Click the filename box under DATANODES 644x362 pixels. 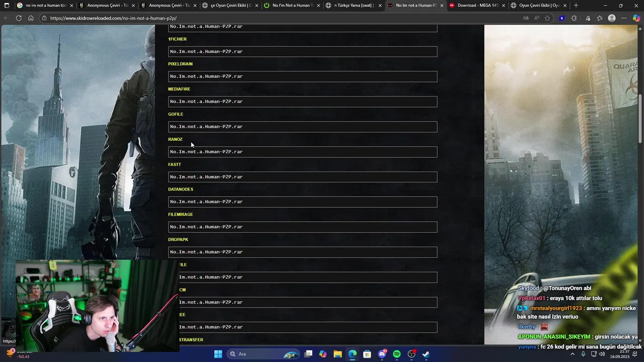point(302,202)
